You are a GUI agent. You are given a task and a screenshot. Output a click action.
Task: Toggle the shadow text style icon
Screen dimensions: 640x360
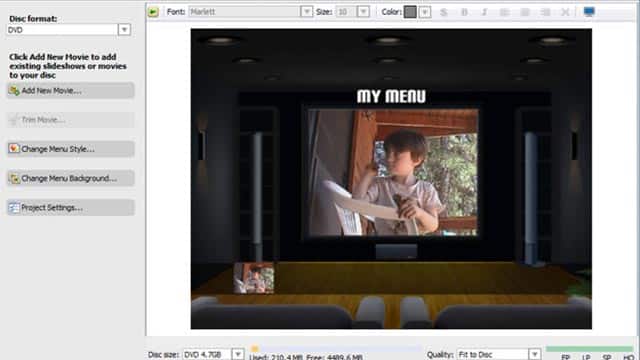pos(444,12)
